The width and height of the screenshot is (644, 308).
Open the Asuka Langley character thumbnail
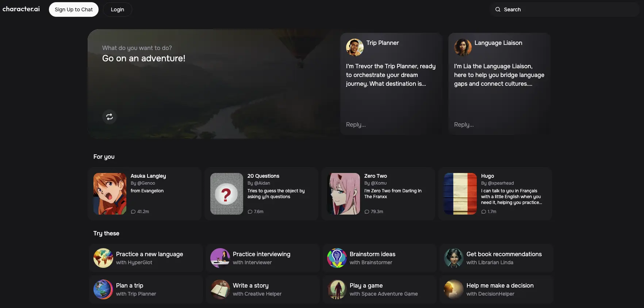pos(110,194)
